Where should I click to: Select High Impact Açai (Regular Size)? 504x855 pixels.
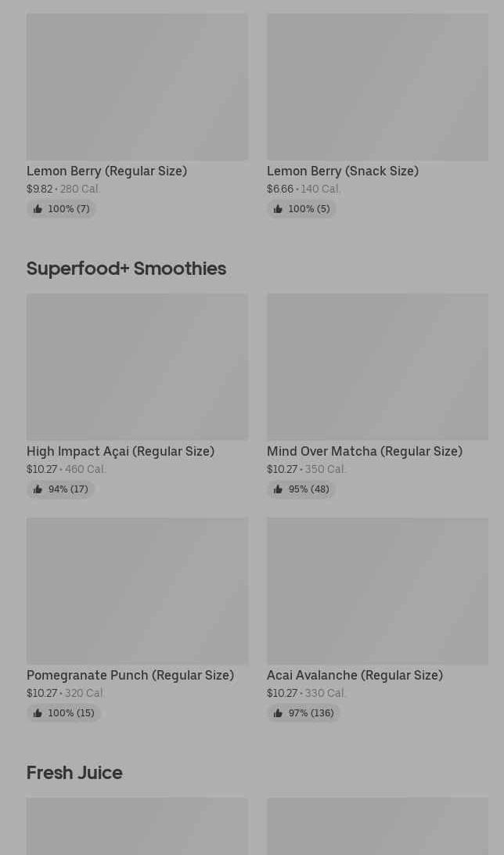click(121, 451)
